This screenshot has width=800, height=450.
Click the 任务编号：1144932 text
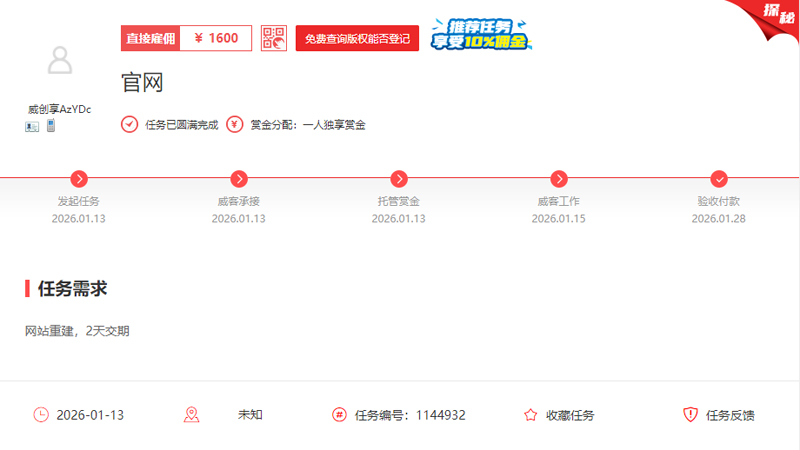[410, 415]
